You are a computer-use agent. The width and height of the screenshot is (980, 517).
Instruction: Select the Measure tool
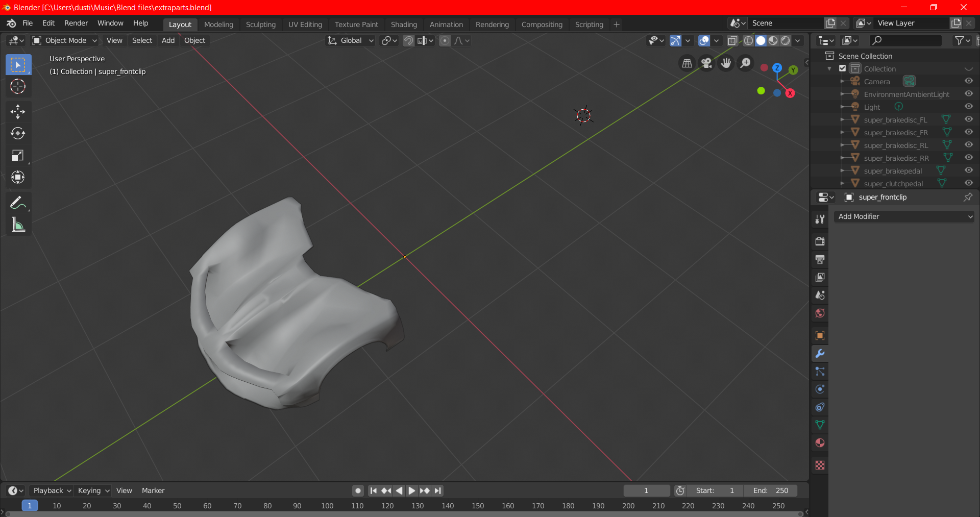[x=18, y=225]
